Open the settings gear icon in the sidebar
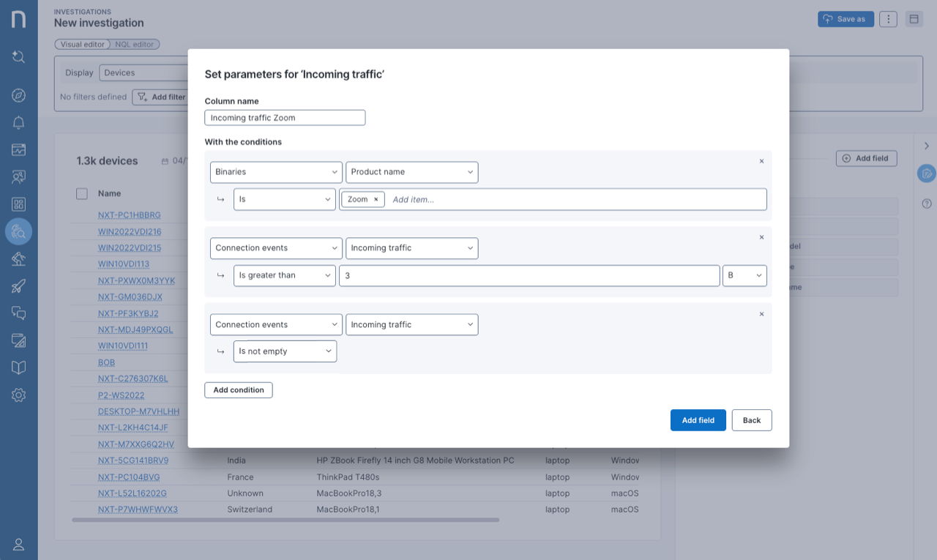Image resolution: width=937 pixels, height=560 pixels. (18, 395)
